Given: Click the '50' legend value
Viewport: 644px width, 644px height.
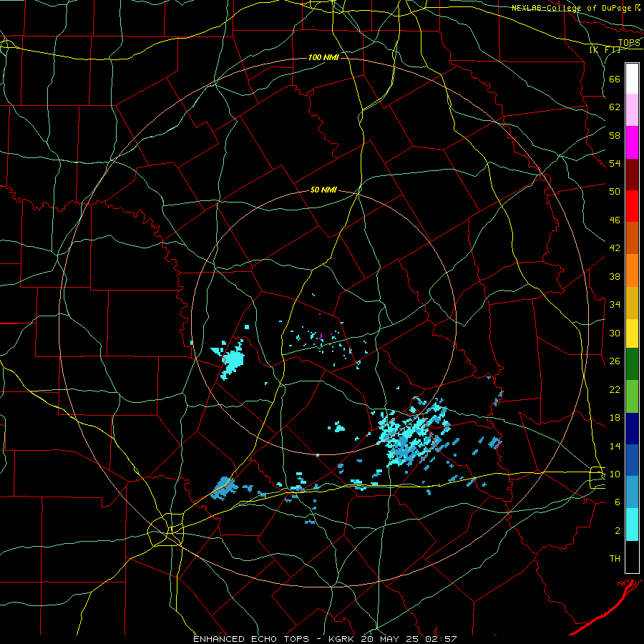Looking at the screenshot, I should [x=615, y=191].
